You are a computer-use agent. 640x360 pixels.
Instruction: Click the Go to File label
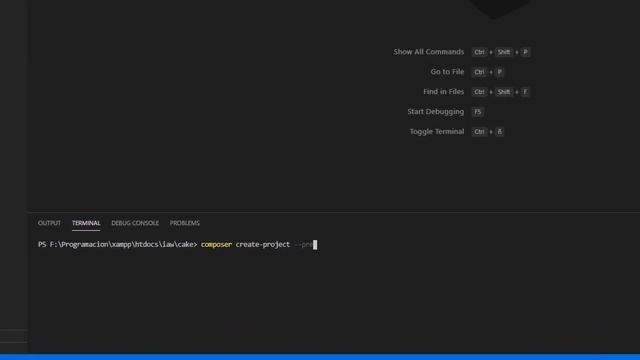point(447,72)
